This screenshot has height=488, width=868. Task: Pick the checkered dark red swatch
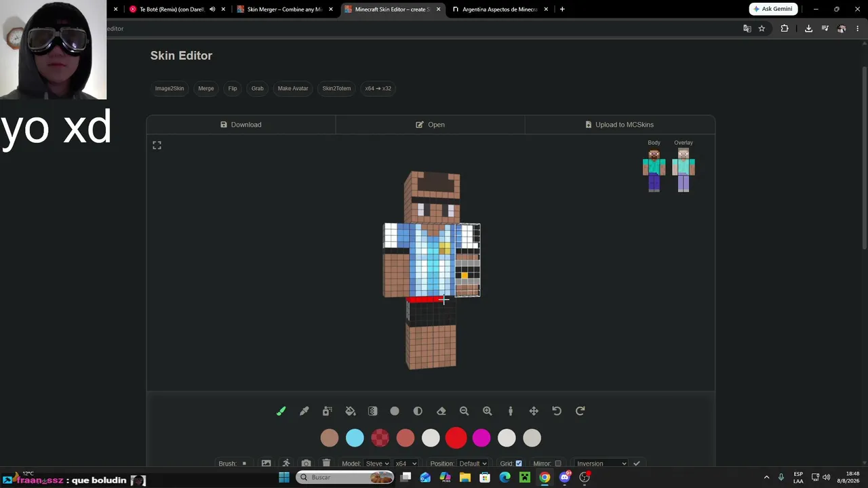click(380, 438)
